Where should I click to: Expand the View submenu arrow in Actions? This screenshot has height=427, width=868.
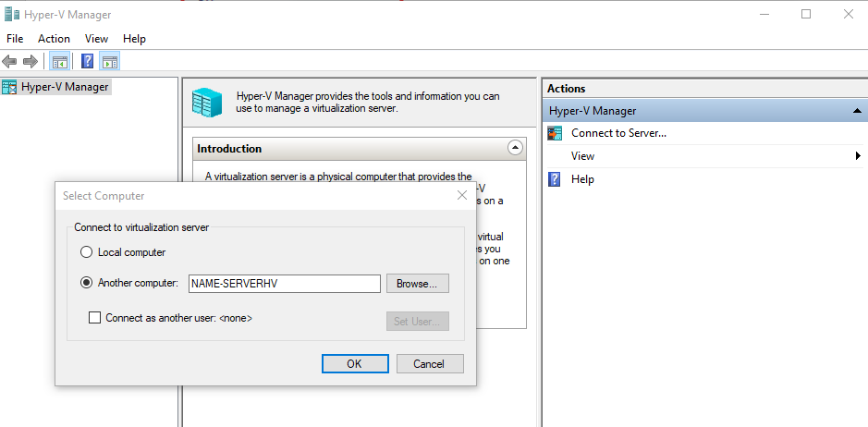858,156
